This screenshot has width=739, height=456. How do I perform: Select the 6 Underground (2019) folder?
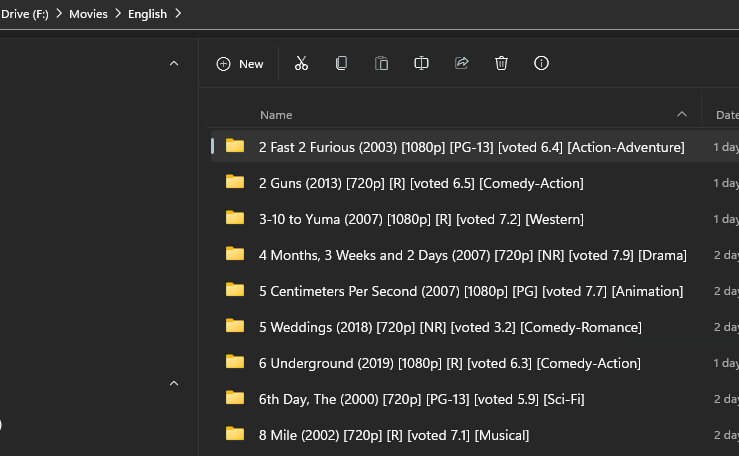(449, 363)
